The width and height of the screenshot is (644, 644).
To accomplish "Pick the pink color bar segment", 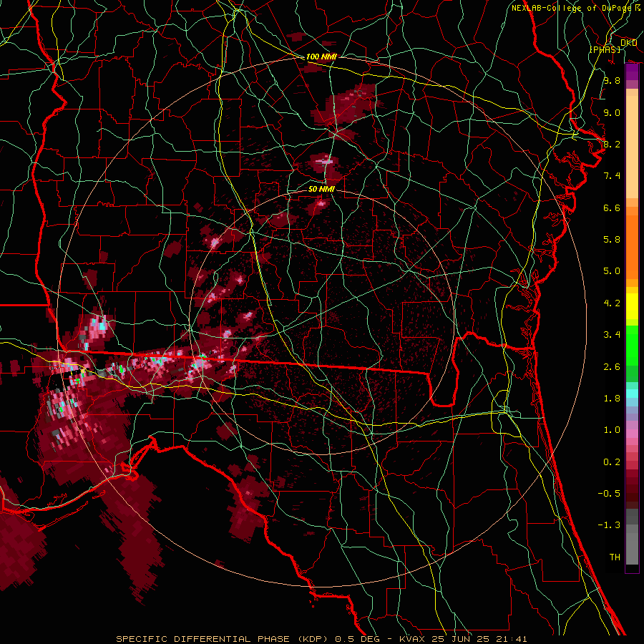I will tap(632, 434).
